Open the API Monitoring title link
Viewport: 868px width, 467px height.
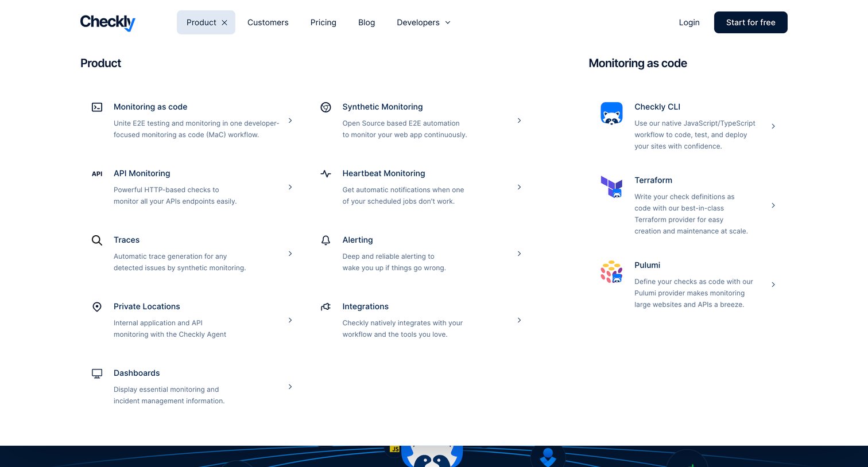pyautogui.click(x=142, y=173)
